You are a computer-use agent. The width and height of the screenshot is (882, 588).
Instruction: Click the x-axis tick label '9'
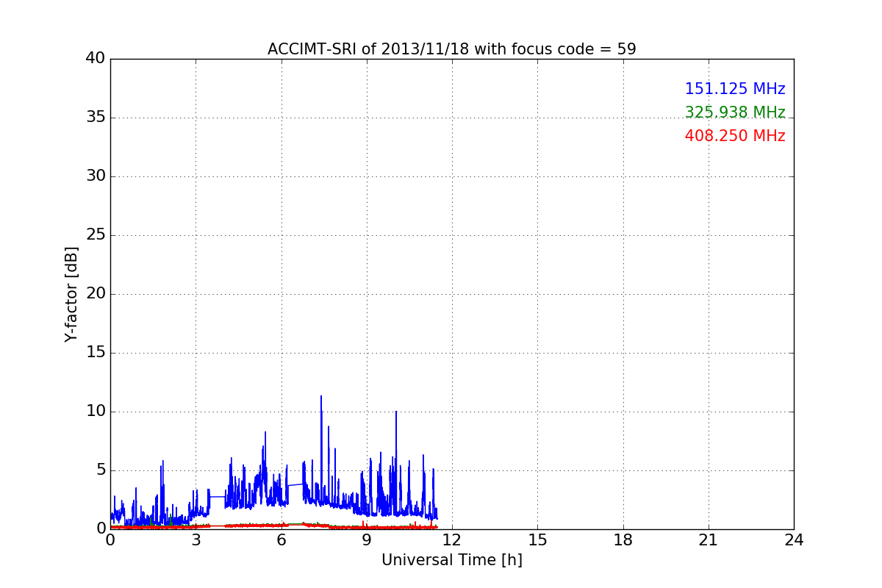click(367, 540)
